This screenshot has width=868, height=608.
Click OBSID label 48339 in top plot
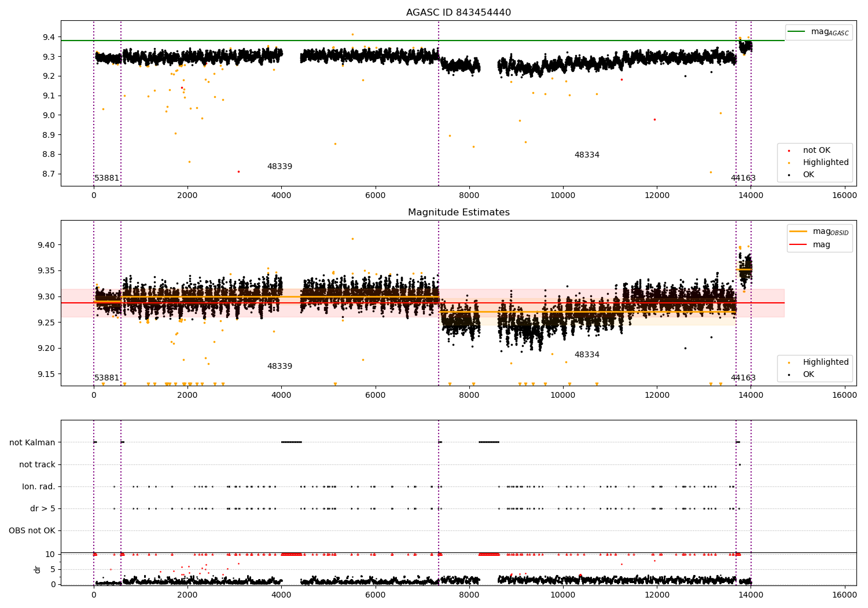(x=279, y=167)
